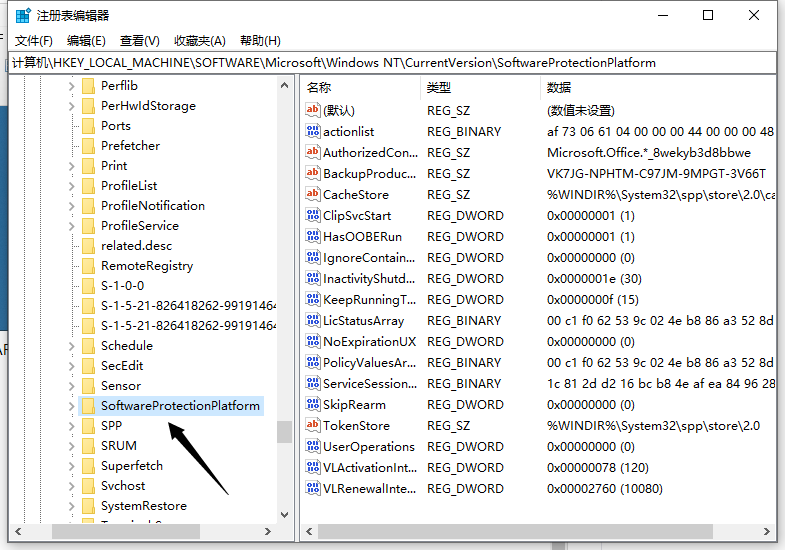The height and width of the screenshot is (550, 785).
Task: Open the 收藏夹(A) favorites menu
Action: [199, 40]
